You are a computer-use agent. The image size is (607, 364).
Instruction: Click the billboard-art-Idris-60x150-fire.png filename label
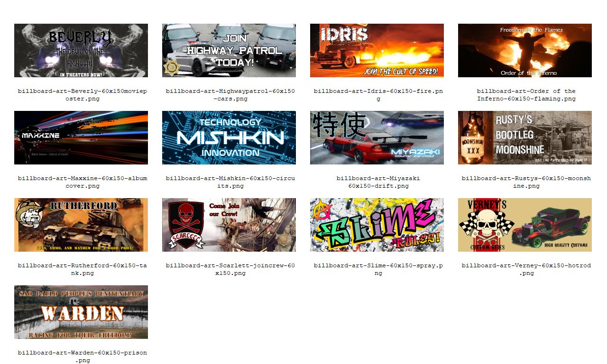(378, 95)
